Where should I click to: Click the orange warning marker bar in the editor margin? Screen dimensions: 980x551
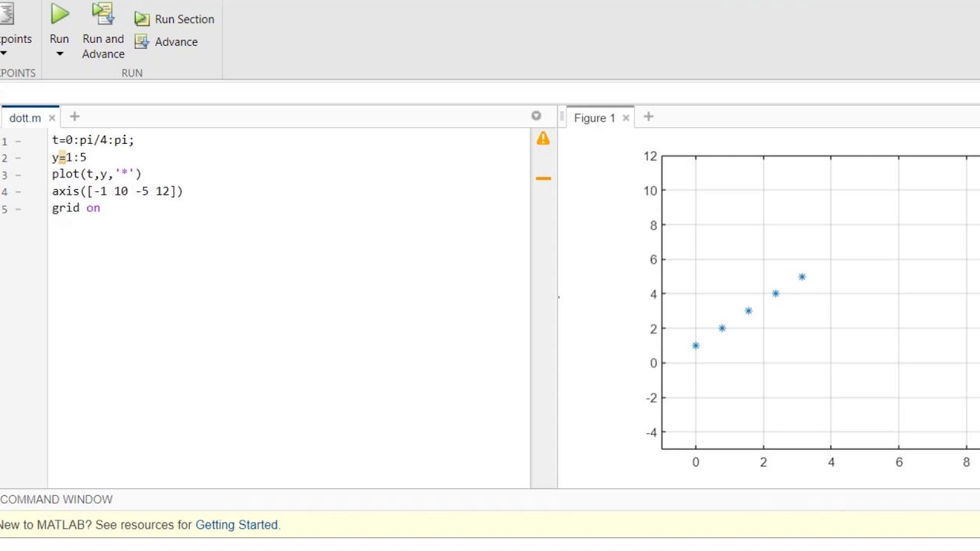[x=543, y=178]
